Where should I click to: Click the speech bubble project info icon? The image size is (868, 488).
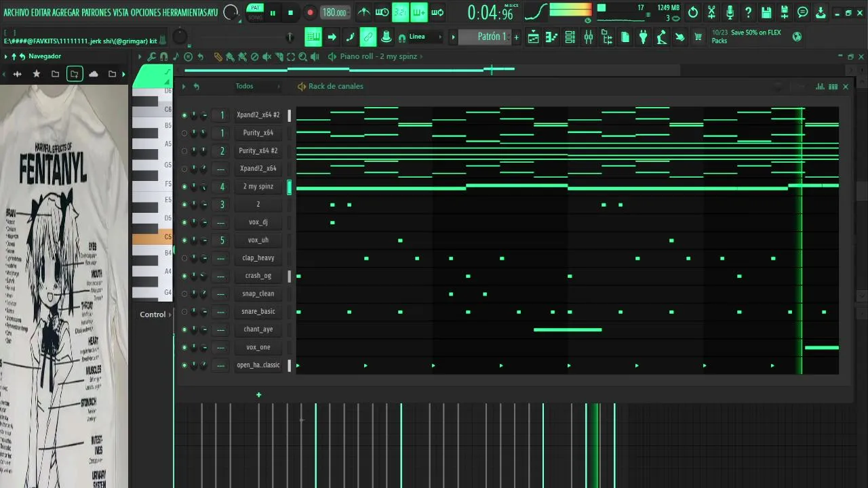tap(803, 12)
